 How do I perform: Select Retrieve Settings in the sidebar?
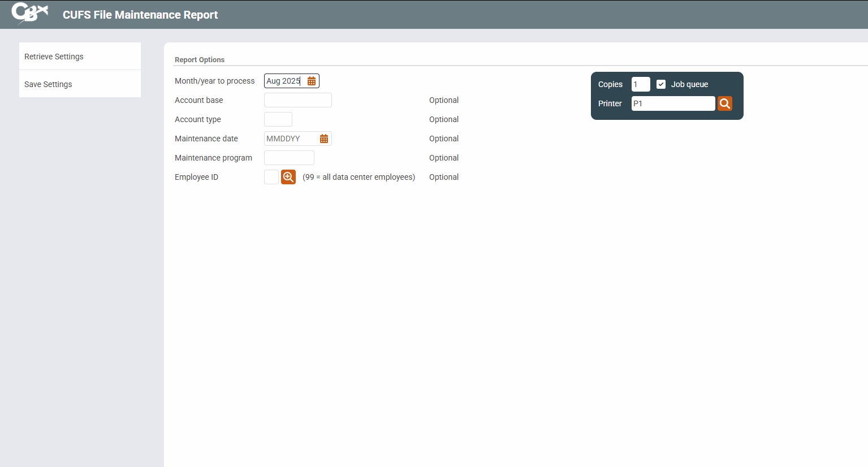[x=54, y=57]
